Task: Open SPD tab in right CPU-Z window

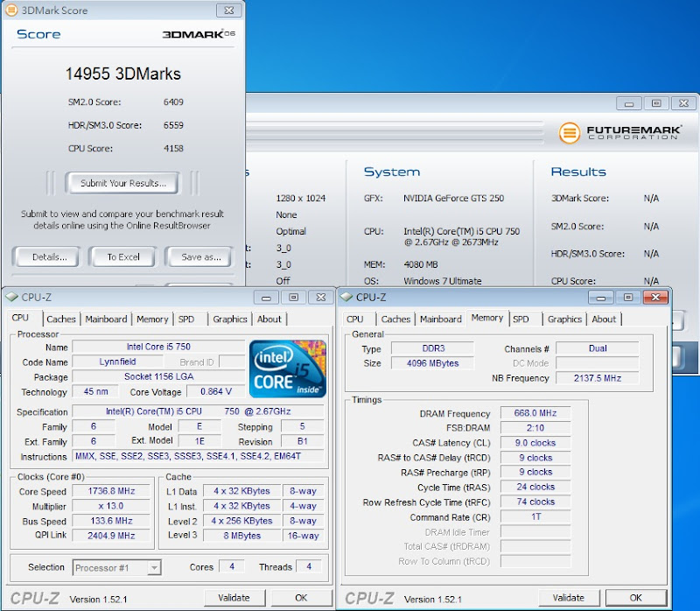Action: point(521,319)
